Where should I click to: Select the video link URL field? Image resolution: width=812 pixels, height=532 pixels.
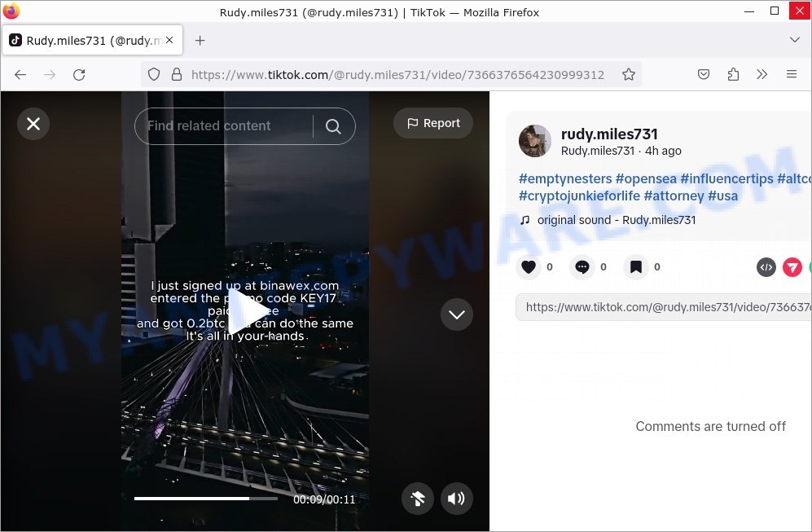coord(664,307)
